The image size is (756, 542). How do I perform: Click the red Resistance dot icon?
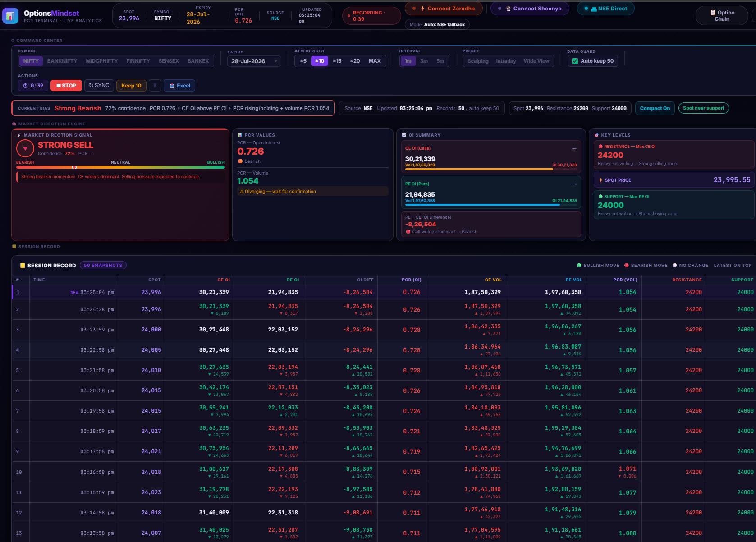[x=600, y=147]
